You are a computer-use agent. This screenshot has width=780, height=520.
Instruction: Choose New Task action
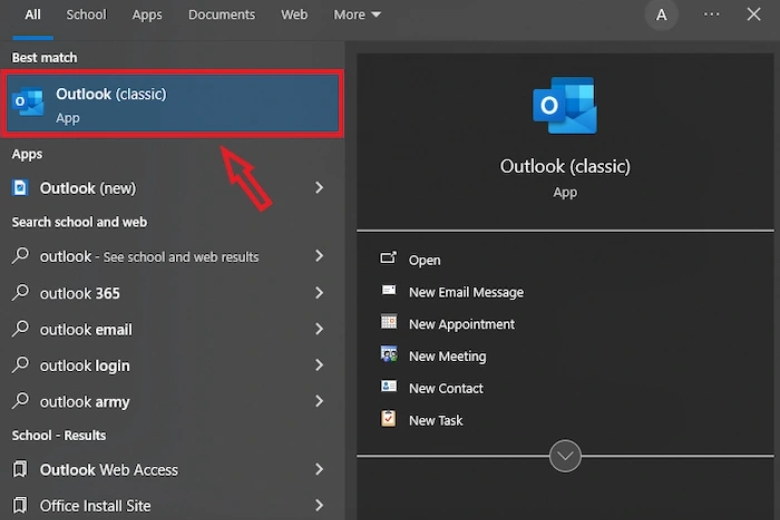click(x=436, y=420)
